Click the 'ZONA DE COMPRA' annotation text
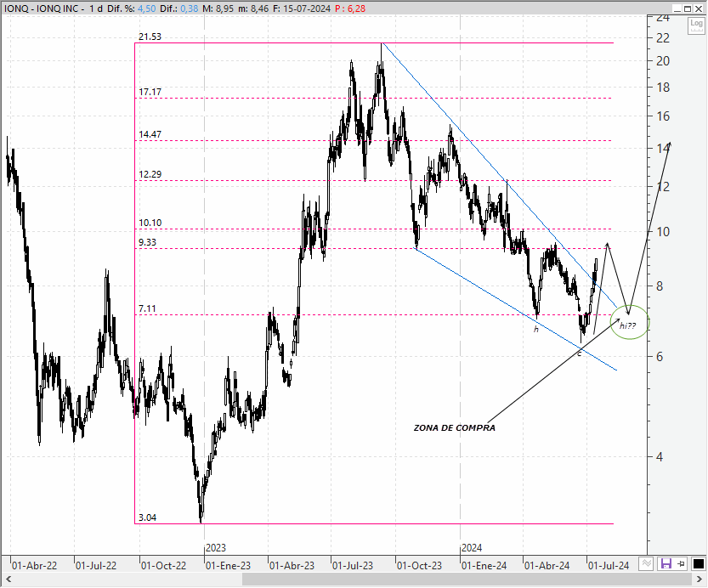This screenshot has height=588, width=708. [454, 427]
